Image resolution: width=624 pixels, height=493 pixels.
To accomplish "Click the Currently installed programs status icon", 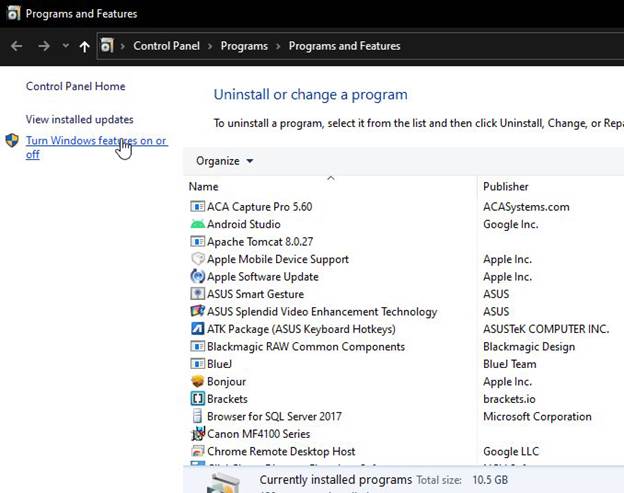I will [x=225, y=483].
